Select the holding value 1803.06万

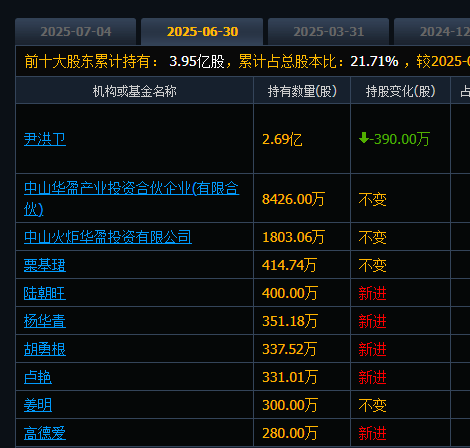pos(293,237)
